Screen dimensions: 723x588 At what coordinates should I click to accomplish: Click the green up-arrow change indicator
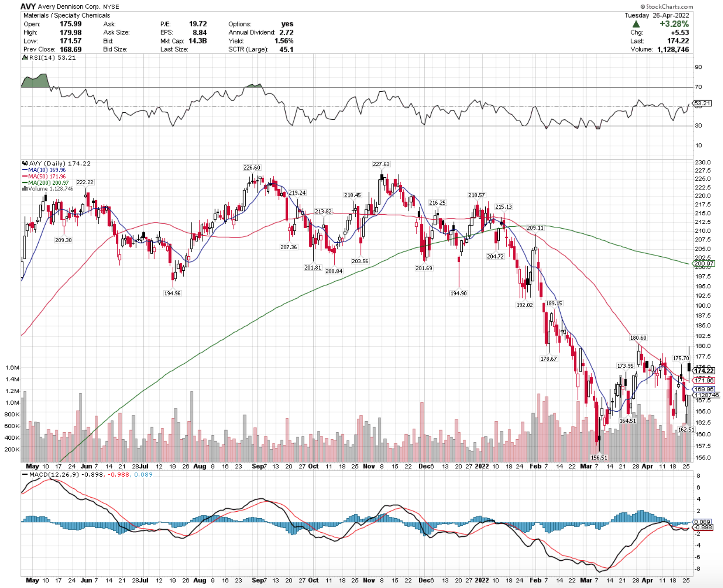click(x=636, y=24)
